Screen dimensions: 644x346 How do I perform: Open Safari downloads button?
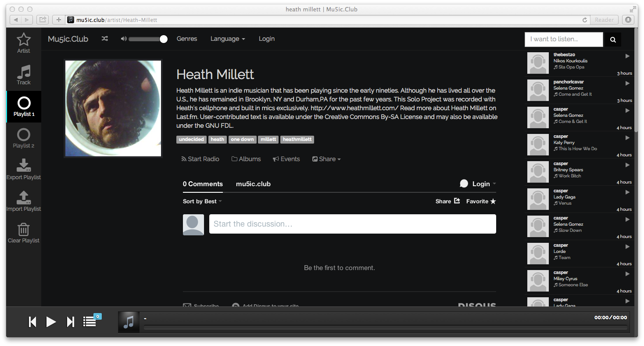[628, 20]
